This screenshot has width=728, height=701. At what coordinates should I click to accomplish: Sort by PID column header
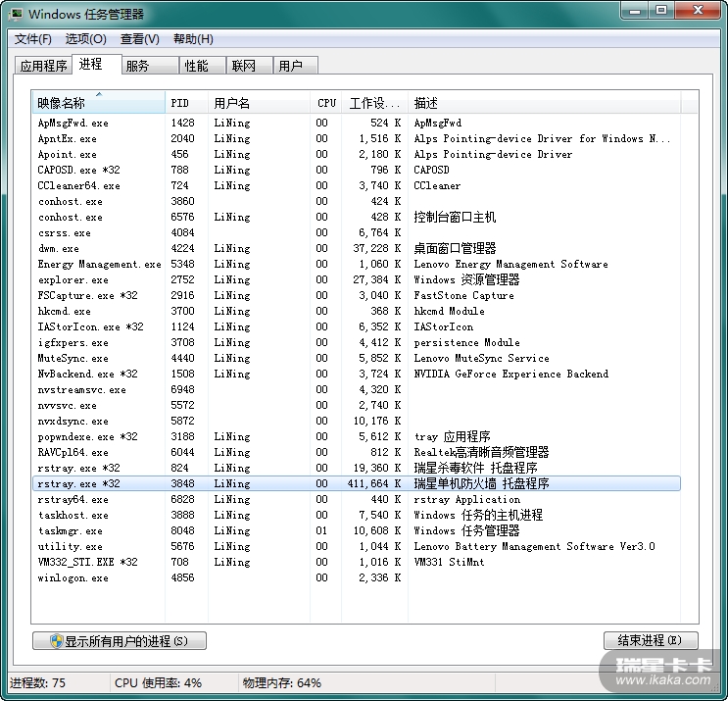[x=186, y=102]
